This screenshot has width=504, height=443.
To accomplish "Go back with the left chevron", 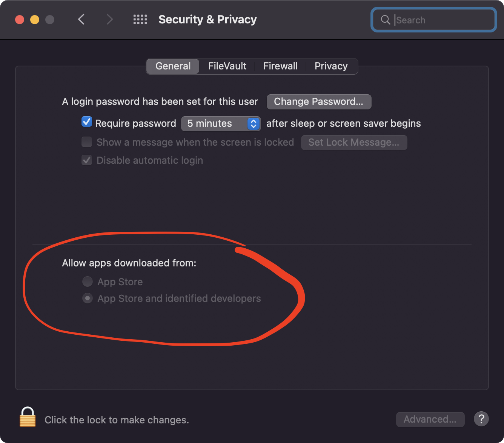I will coord(81,20).
